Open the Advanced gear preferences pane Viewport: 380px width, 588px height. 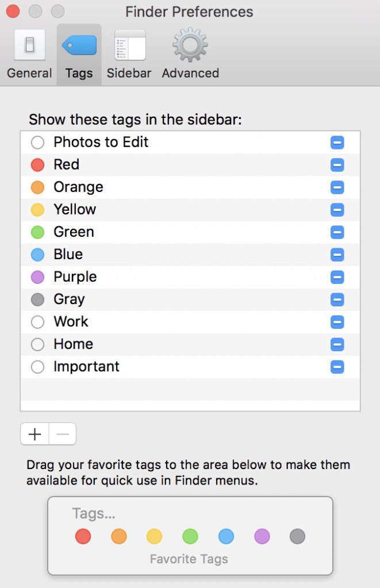(x=190, y=55)
